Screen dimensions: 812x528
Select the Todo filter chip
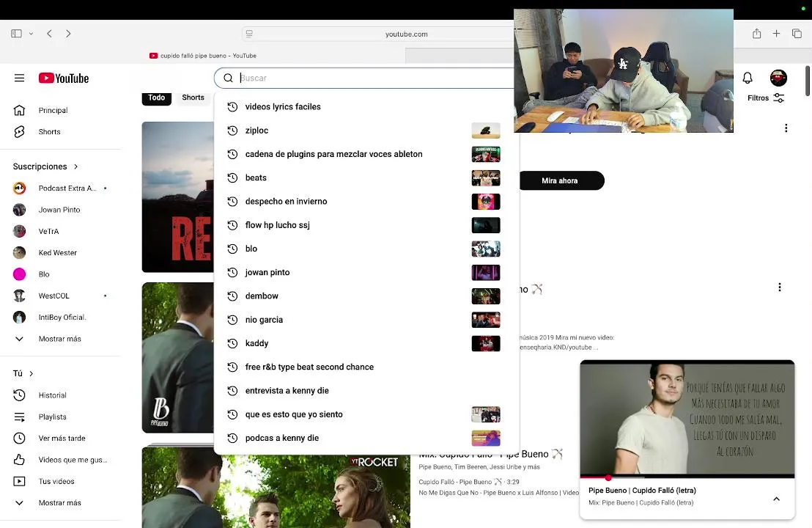point(156,98)
